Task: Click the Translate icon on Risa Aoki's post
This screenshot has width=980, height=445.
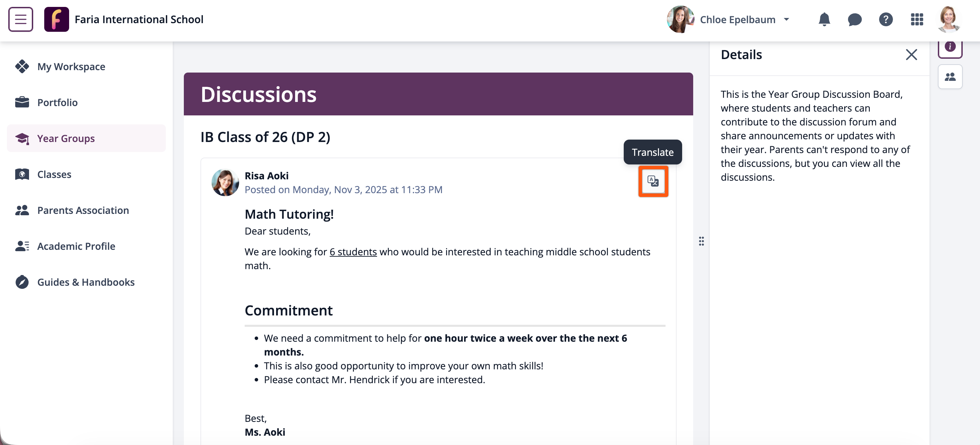Action: click(x=653, y=181)
